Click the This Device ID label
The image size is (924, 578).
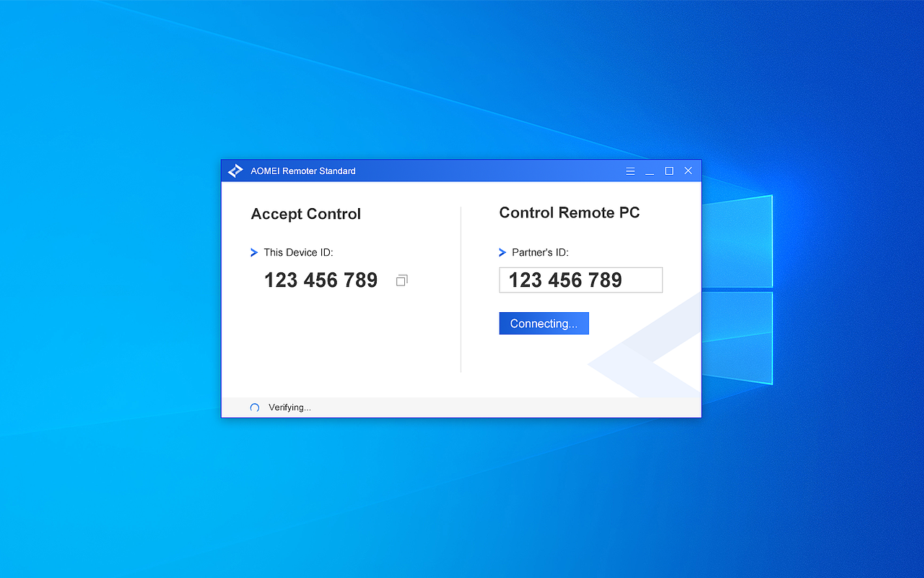[298, 253]
